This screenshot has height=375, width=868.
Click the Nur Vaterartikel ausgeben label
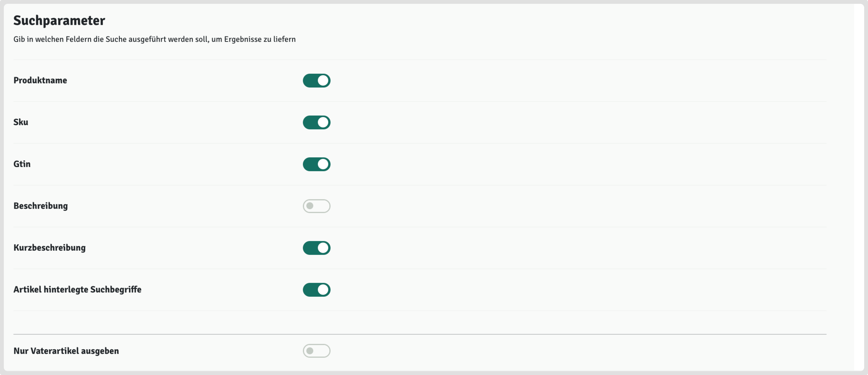[66, 351]
